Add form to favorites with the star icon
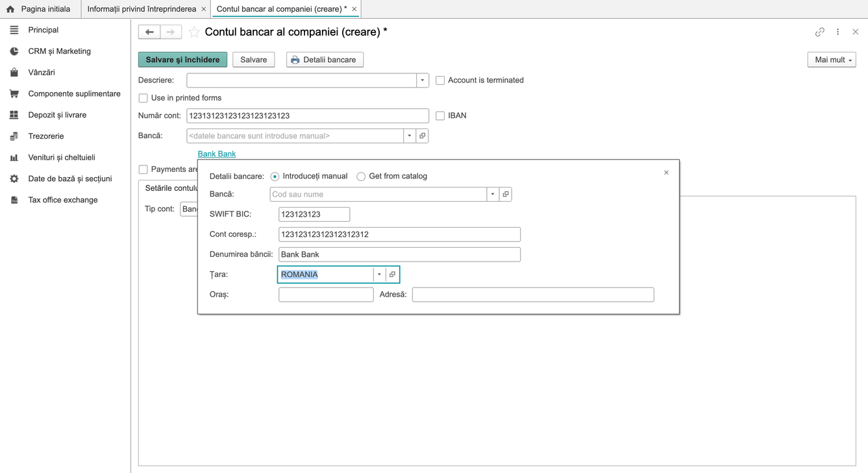This screenshot has height=473, width=868. (x=194, y=32)
